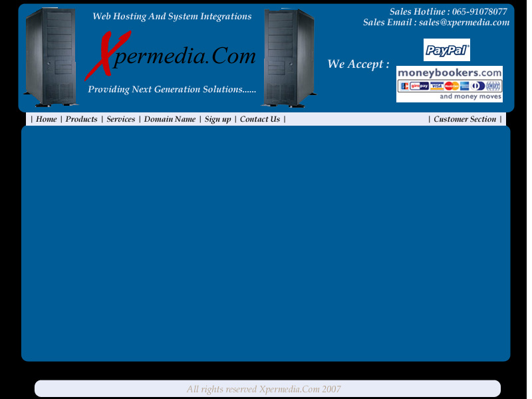Click the Xpermedia.Com logo

click(172, 57)
